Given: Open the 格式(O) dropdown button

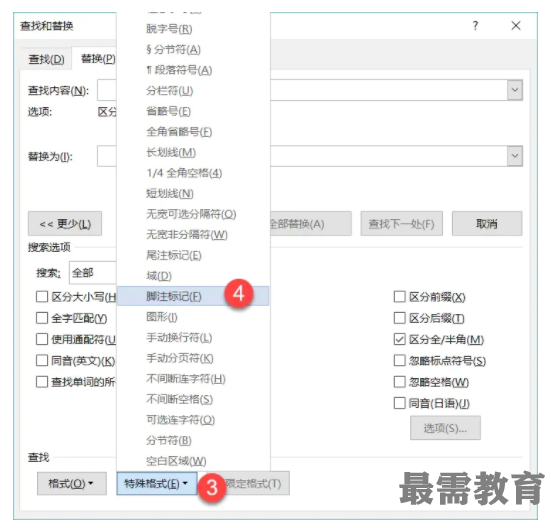Looking at the screenshot, I should pos(72,484).
